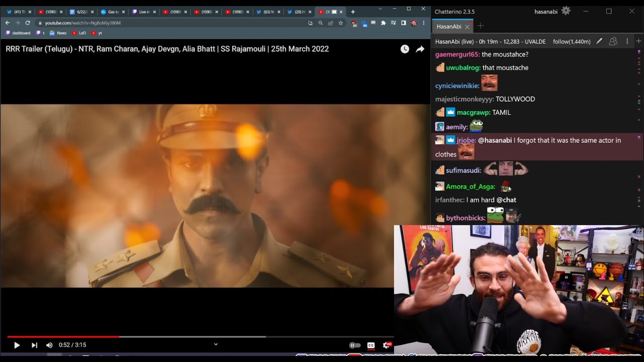Open blue extension with 80 badge

(x=364, y=23)
